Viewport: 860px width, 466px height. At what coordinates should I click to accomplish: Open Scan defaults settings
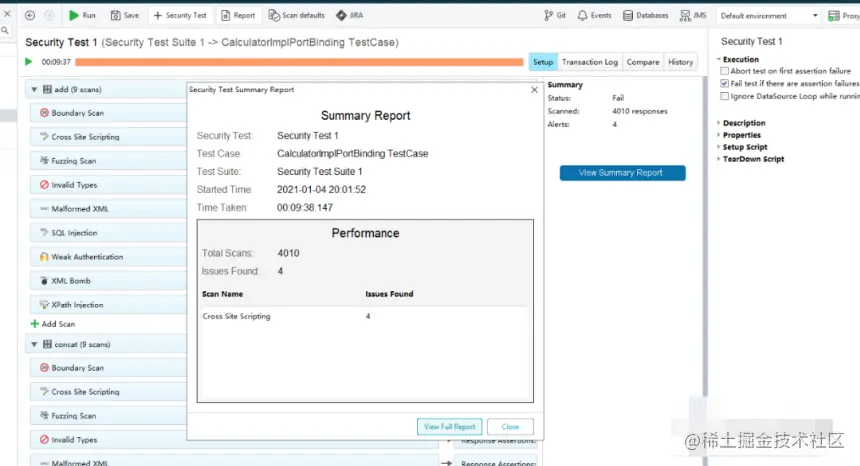click(x=296, y=15)
